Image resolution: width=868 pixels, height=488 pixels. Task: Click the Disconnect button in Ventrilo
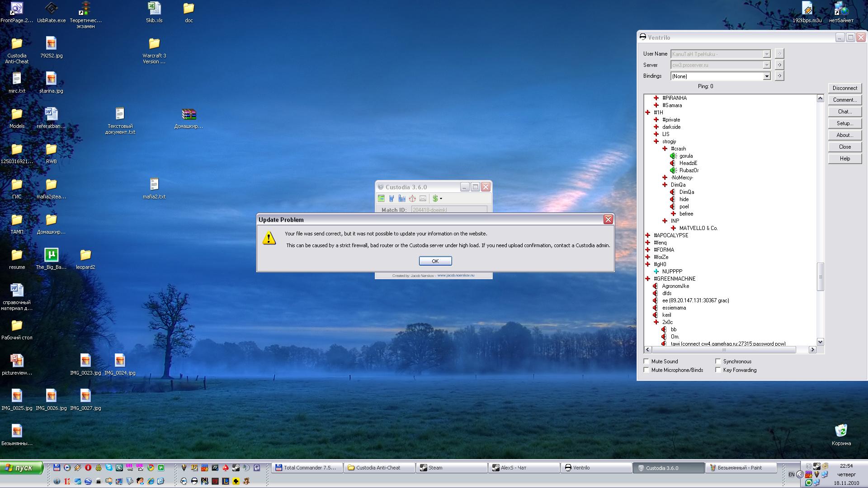(x=844, y=88)
